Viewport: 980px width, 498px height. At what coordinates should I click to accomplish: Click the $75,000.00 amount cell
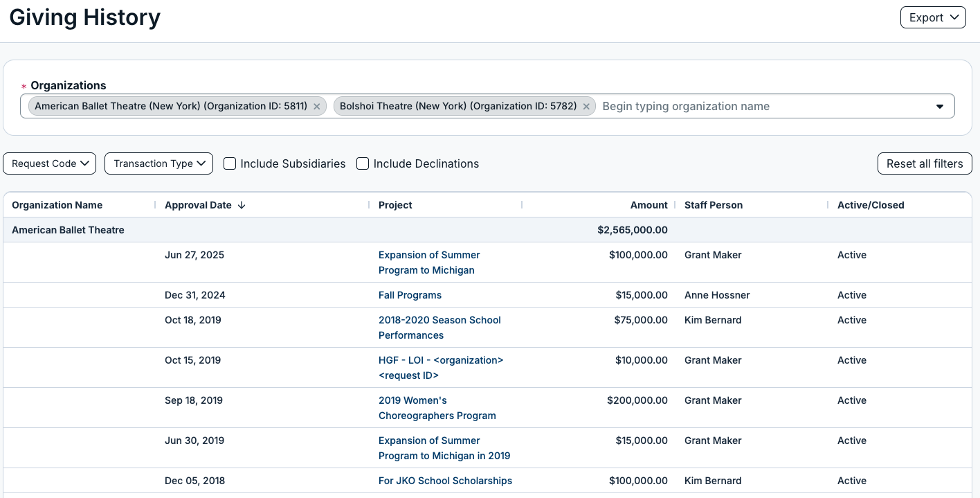coord(641,320)
